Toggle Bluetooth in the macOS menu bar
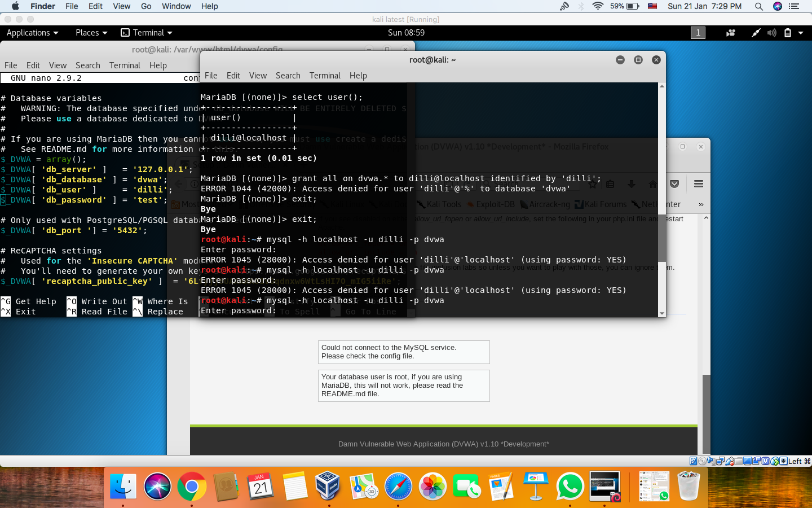The height and width of the screenshot is (508, 812). tap(581, 6)
